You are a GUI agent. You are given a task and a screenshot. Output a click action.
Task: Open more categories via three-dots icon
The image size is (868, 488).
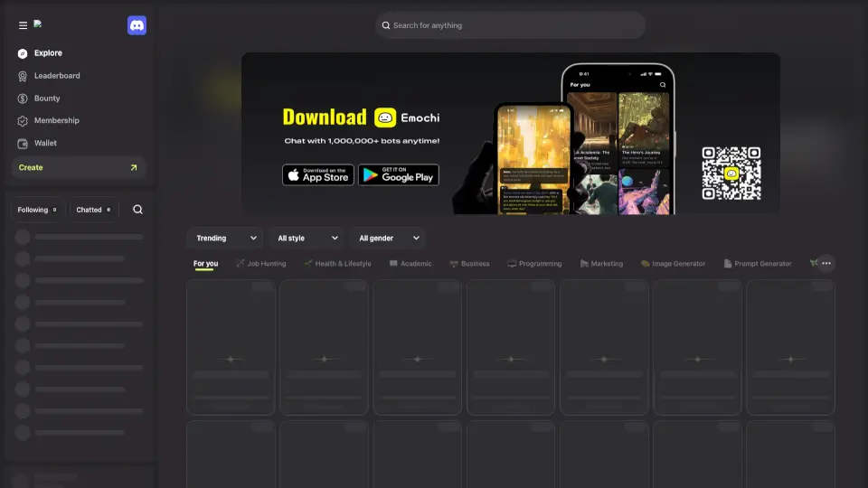tap(826, 264)
